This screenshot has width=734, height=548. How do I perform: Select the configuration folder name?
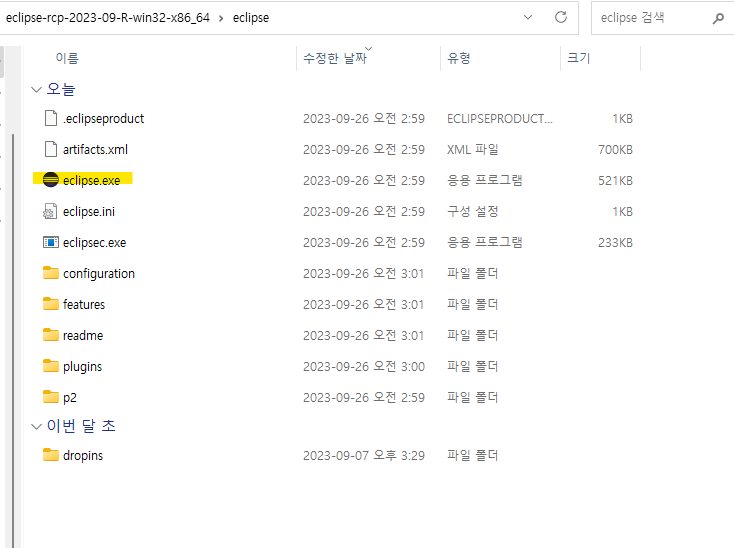(x=99, y=273)
